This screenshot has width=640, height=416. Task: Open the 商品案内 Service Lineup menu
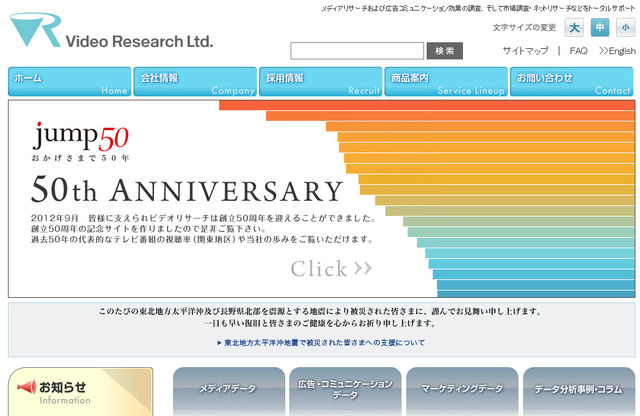446,82
